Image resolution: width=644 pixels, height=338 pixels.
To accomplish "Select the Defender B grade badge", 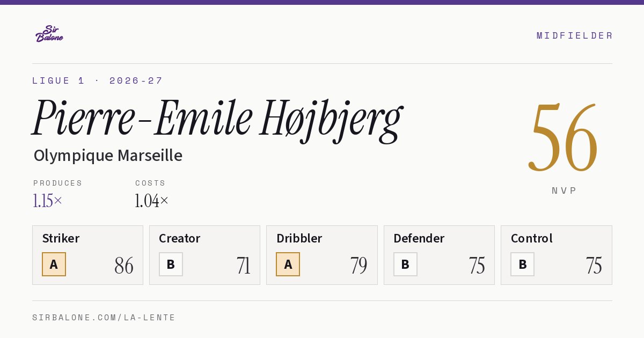I will click(x=405, y=264).
